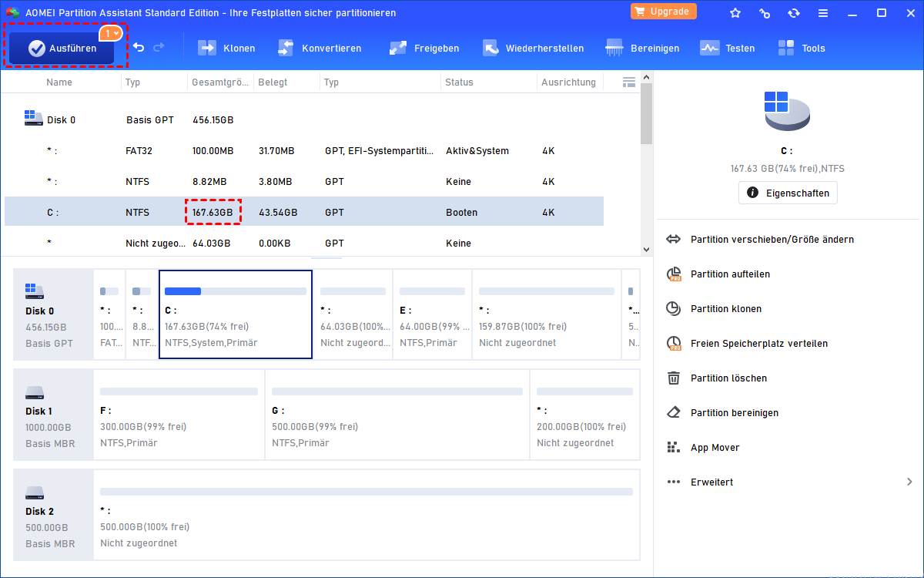The width and height of the screenshot is (924, 578).
Task: Click the star favorites icon in title bar
Action: click(735, 12)
